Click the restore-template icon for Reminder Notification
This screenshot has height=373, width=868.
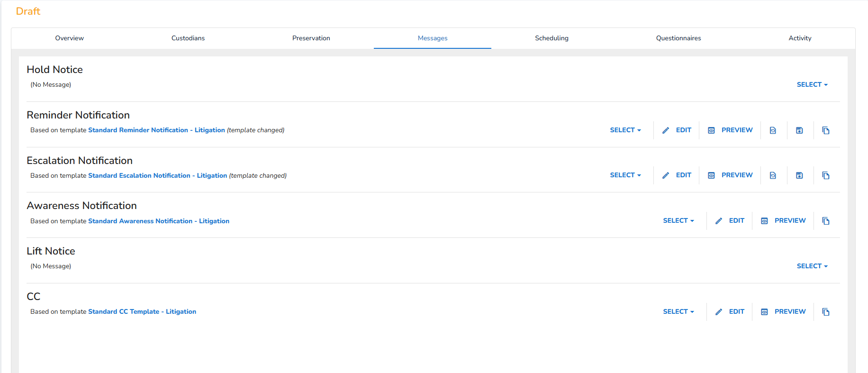(773, 130)
